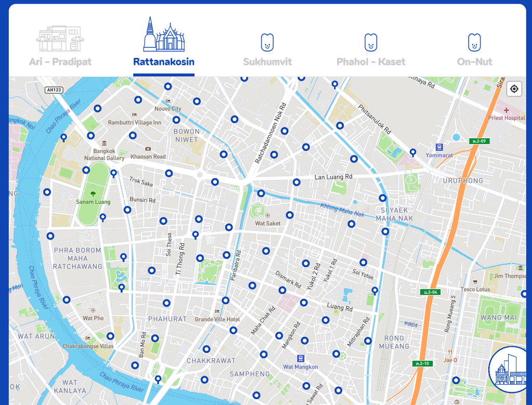
Task: Click the Tesco Lotus label
Action: [x=475, y=290]
